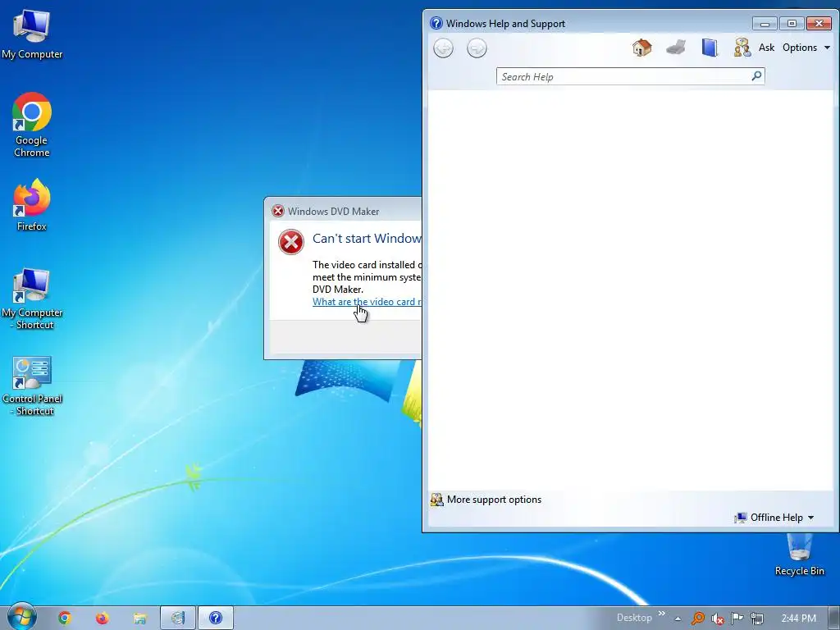The height and width of the screenshot is (630, 840).
Task: Click inside the Search Help field
Action: [624, 76]
